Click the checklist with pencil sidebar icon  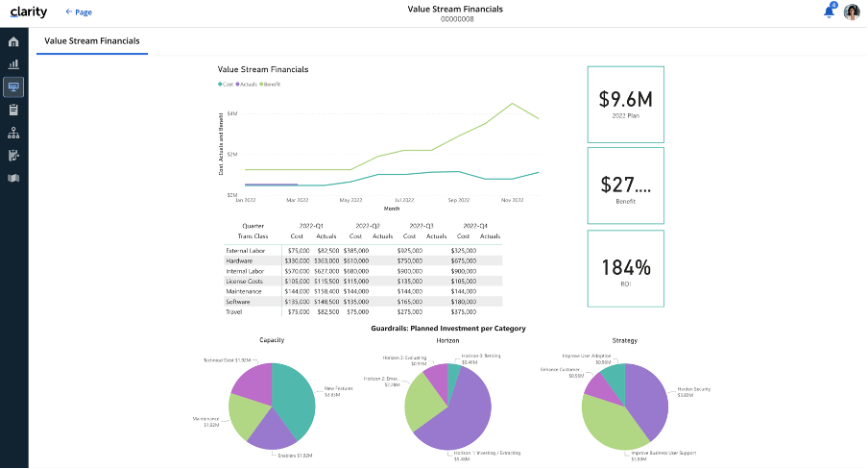coord(13,156)
